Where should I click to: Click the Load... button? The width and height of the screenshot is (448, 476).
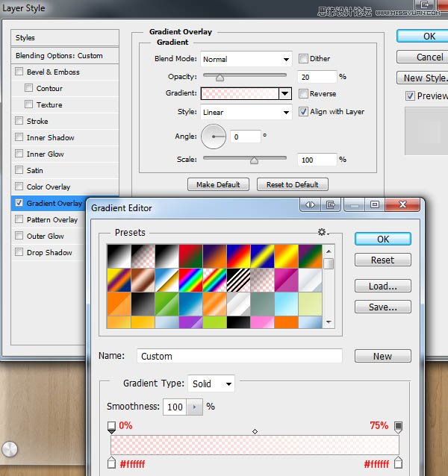point(383,286)
